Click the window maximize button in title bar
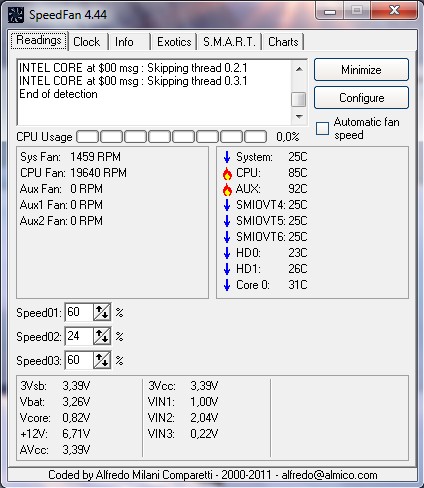This screenshot has height=488, width=424. 356,10
